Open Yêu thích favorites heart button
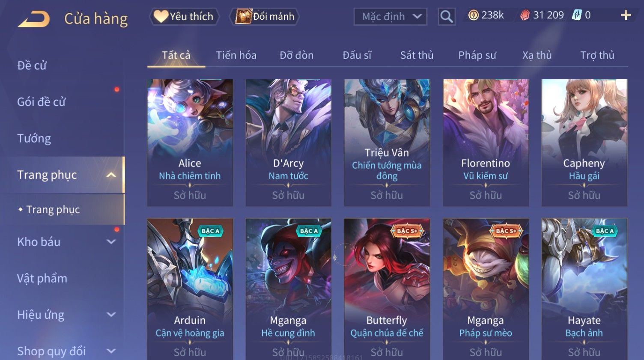644x360 pixels. (x=184, y=17)
